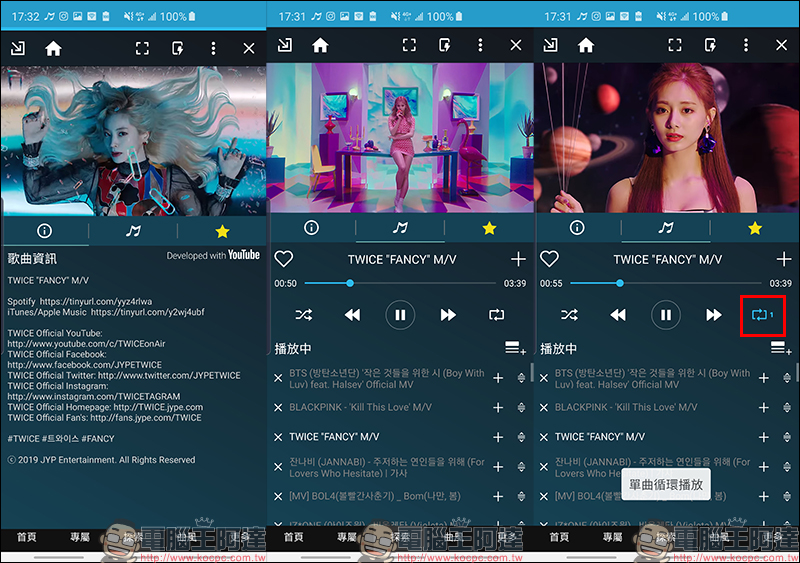Tap the home icon in the left screen

(53, 49)
